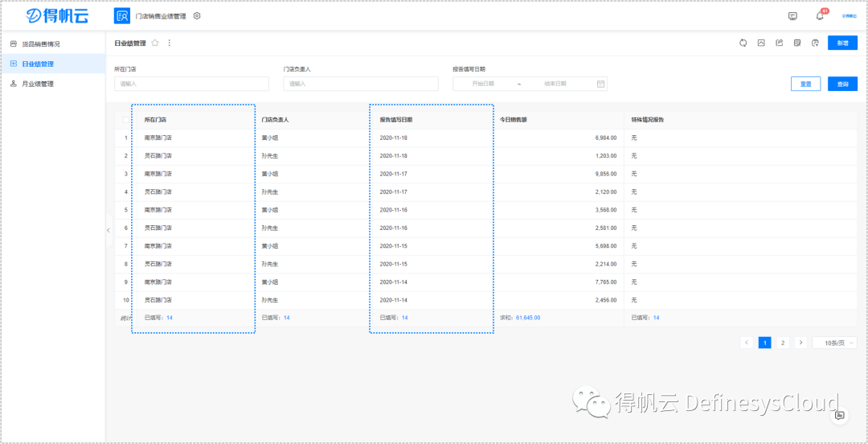Open the three-dot more menu beside 日业绩管理

click(170, 43)
